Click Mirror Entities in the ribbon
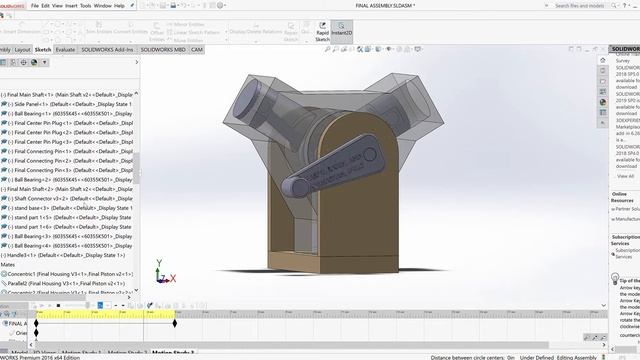 186,24
